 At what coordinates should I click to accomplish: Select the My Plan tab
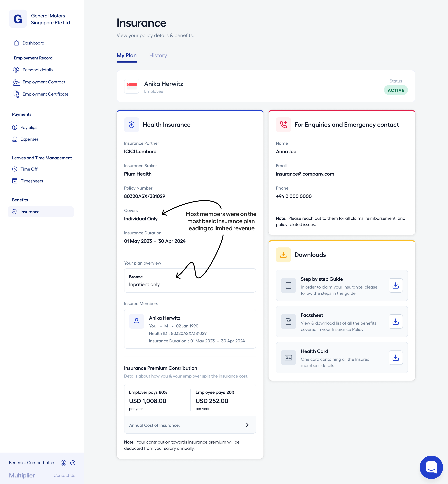(127, 56)
